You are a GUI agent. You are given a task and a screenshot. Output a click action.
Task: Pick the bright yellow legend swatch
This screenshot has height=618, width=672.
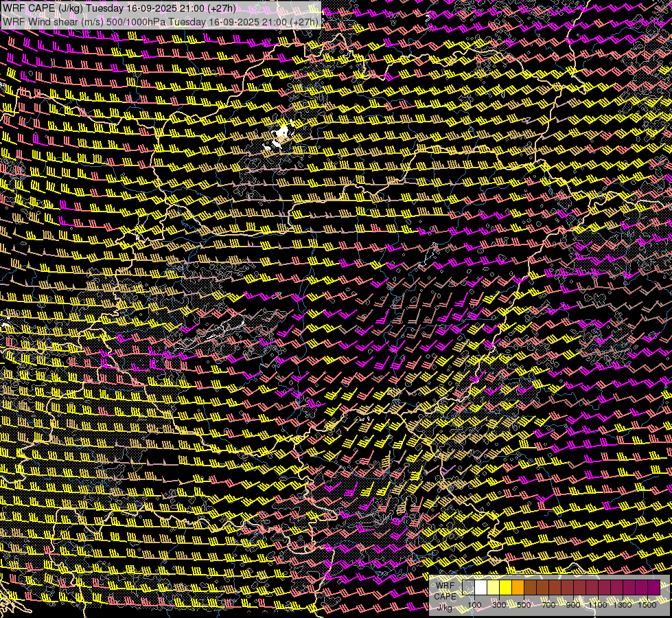[x=506, y=588]
